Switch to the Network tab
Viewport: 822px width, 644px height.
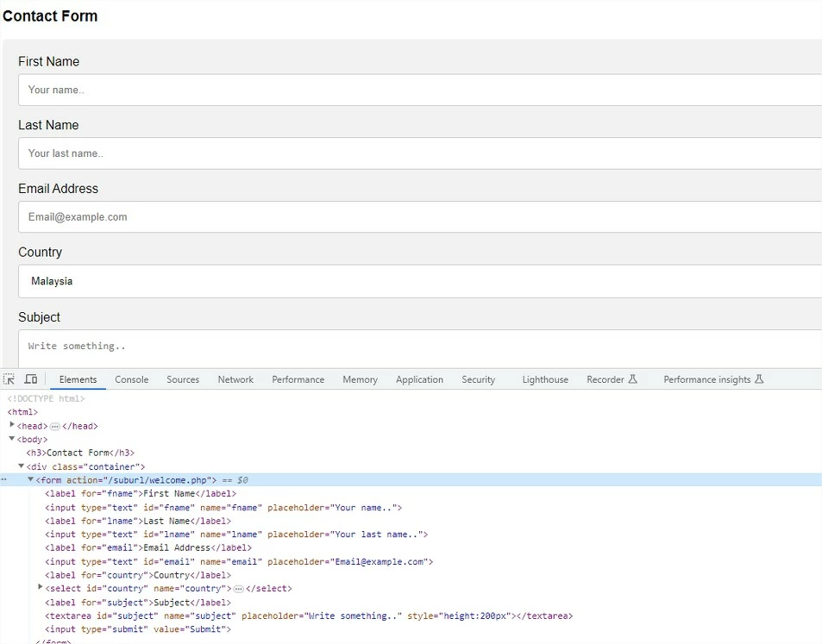(x=235, y=379)
